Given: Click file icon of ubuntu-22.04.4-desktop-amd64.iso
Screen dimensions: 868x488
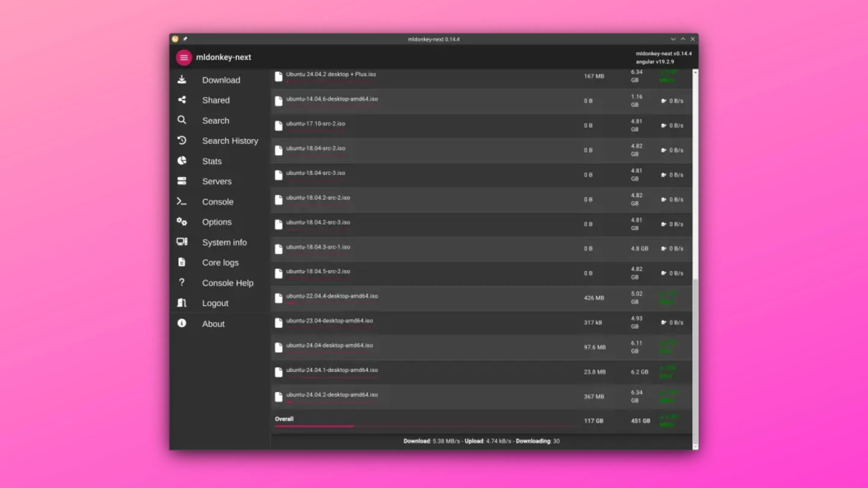Looking at the screenshot, I should click(278, 298).
